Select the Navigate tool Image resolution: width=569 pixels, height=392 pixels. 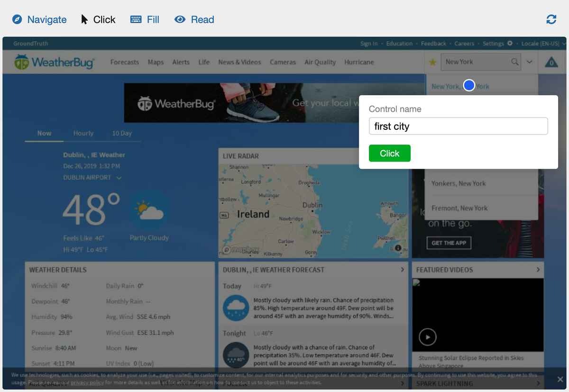[x=39, y=19]
